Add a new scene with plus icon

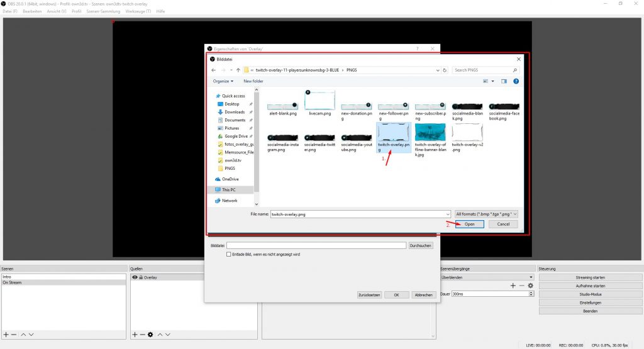click(6, 335)
